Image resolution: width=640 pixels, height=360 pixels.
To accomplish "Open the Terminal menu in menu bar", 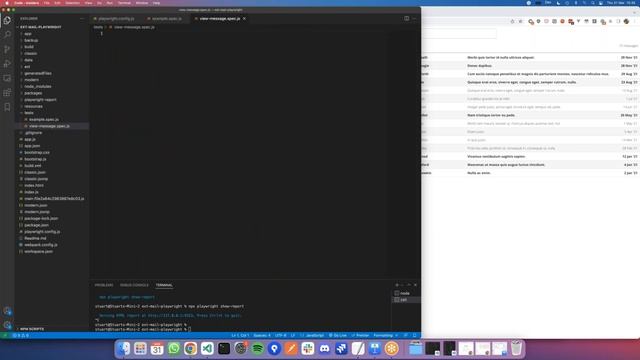I will [x=124, y=3].
